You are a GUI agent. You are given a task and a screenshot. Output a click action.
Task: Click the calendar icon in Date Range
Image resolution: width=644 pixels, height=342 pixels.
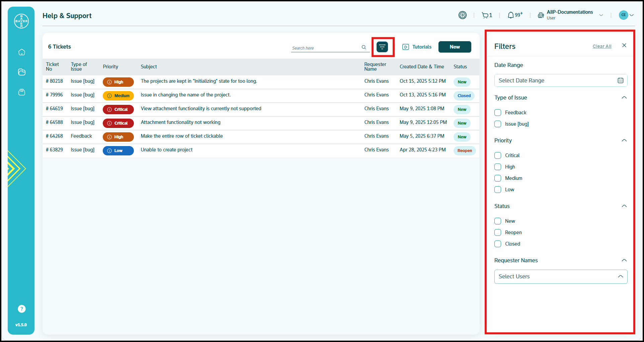tap(620, 80)
